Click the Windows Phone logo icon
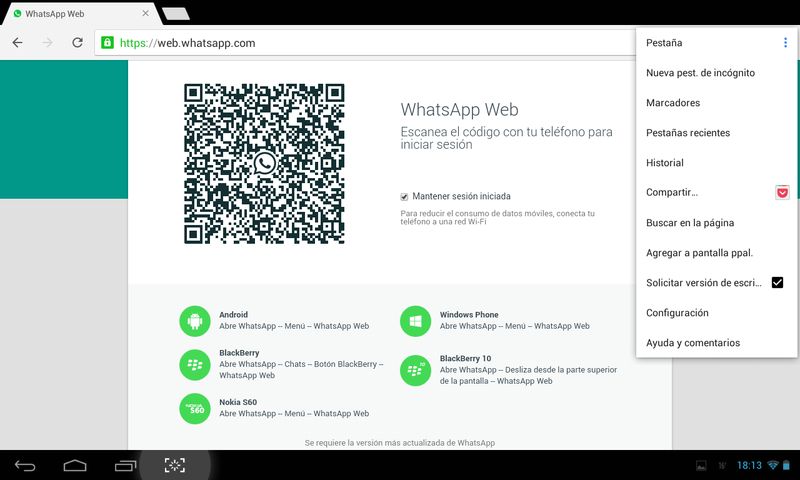Screen dimensions: 800x480 click(x=415, y=321)
